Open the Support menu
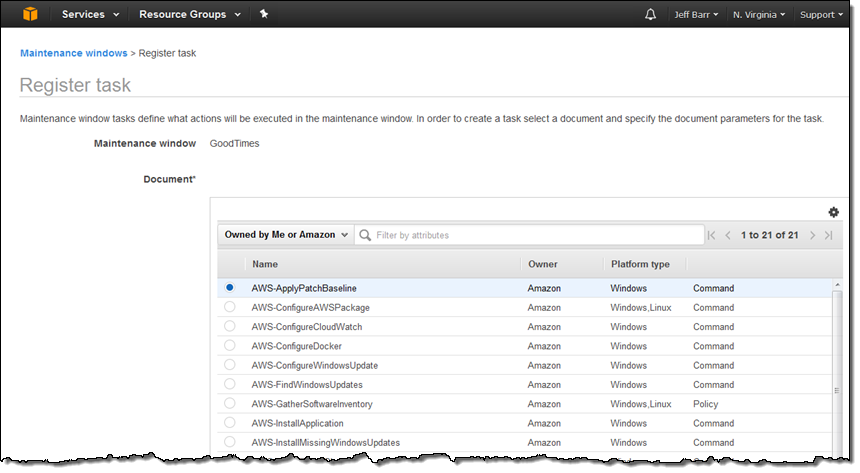This screenshot has width=860, height=473. 822,15
